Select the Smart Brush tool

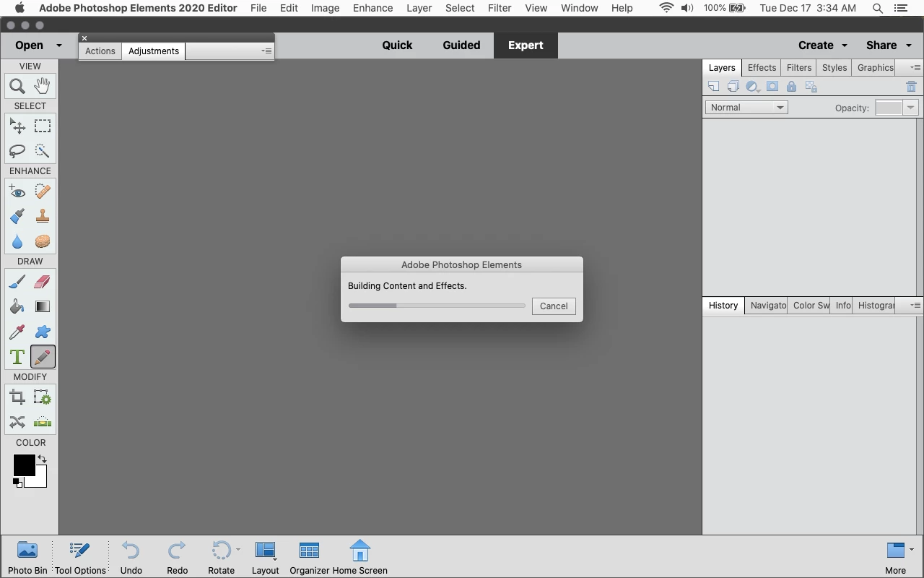[x=17, y=216]
